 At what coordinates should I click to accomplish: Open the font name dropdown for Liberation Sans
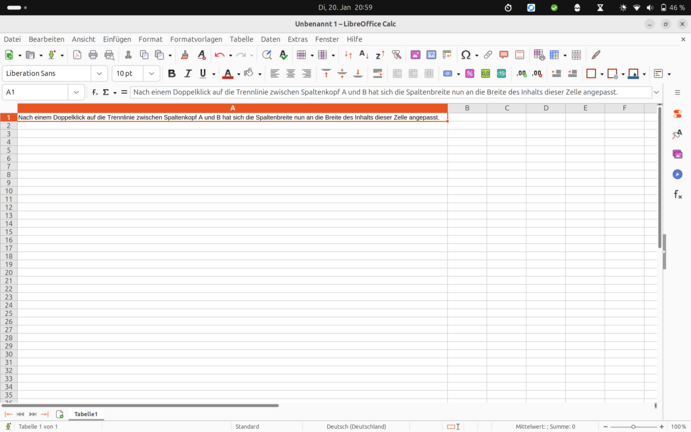(99, 73)
